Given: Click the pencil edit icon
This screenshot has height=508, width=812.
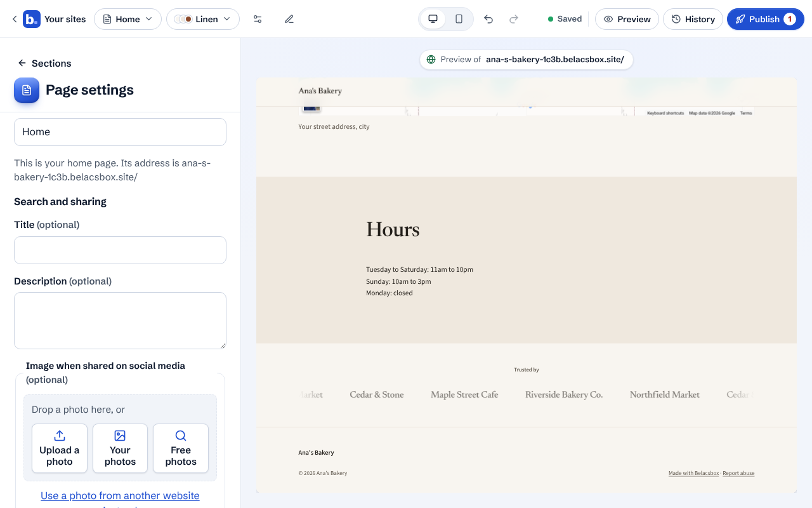Looking at the screenshot, I should point(289,19).
